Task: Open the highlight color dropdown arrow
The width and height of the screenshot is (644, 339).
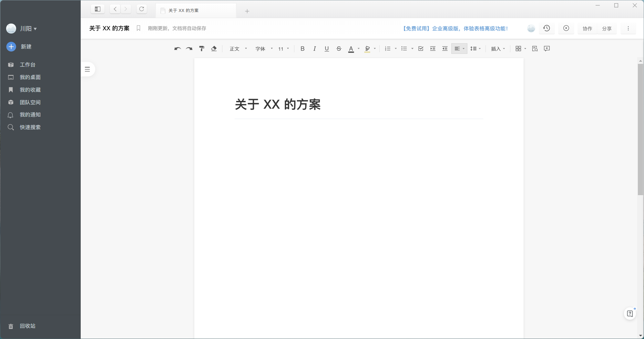Action: point(374,49)
